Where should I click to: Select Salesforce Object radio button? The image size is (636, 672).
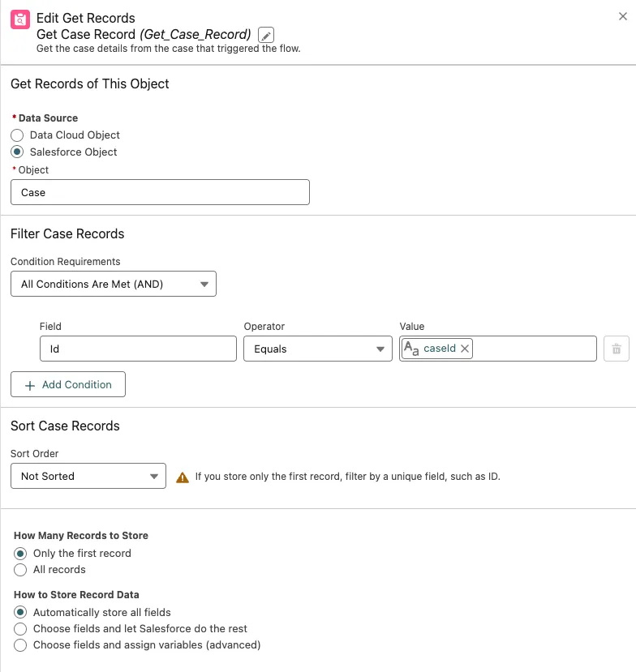click(x=18, y=152)
